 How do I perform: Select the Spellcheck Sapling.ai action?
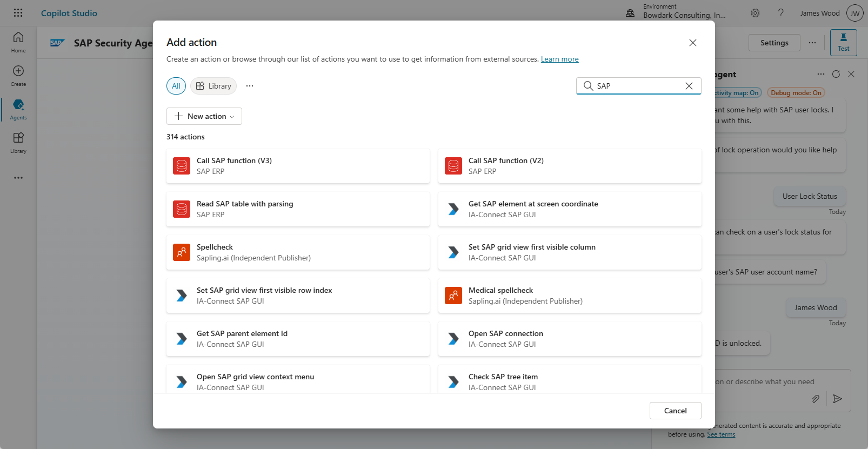pyautogui.click(x=298, y=252)
